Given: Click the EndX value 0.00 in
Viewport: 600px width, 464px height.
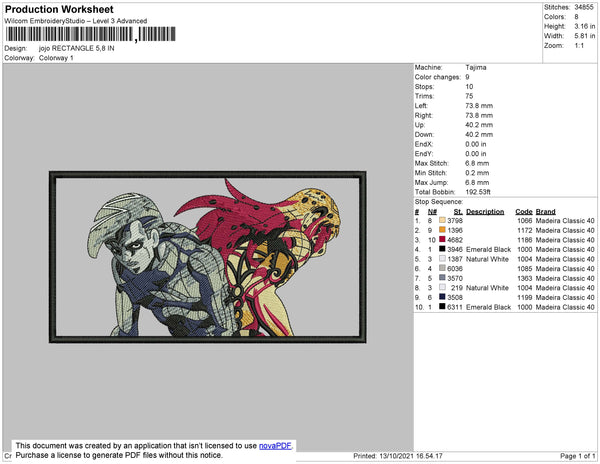Looking at the screenshot, I should (x=476, y=144).
